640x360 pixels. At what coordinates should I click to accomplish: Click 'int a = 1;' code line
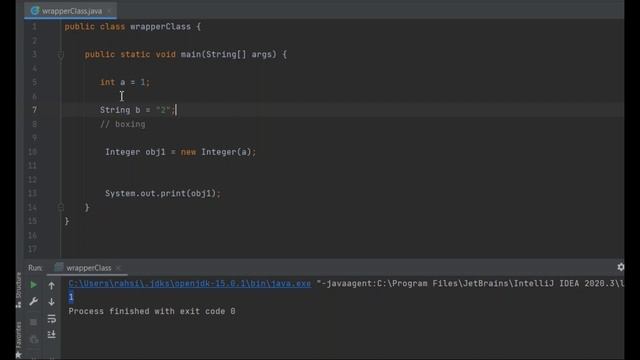coord(125,82)
